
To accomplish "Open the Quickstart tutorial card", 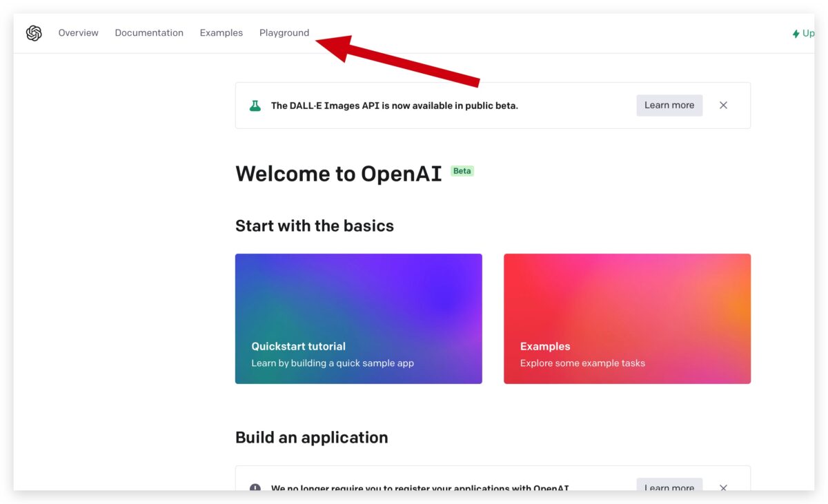I will (x=359, y=319).
